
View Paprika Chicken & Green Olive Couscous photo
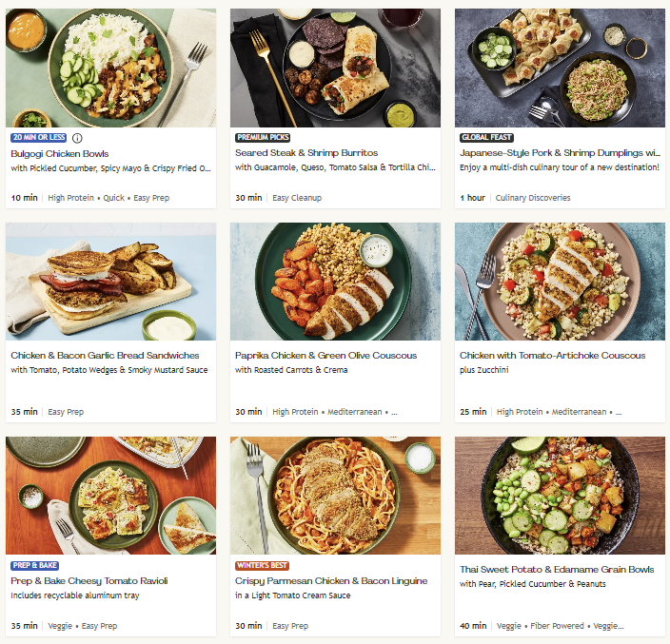pyautogui.click(x=335, y=282)
